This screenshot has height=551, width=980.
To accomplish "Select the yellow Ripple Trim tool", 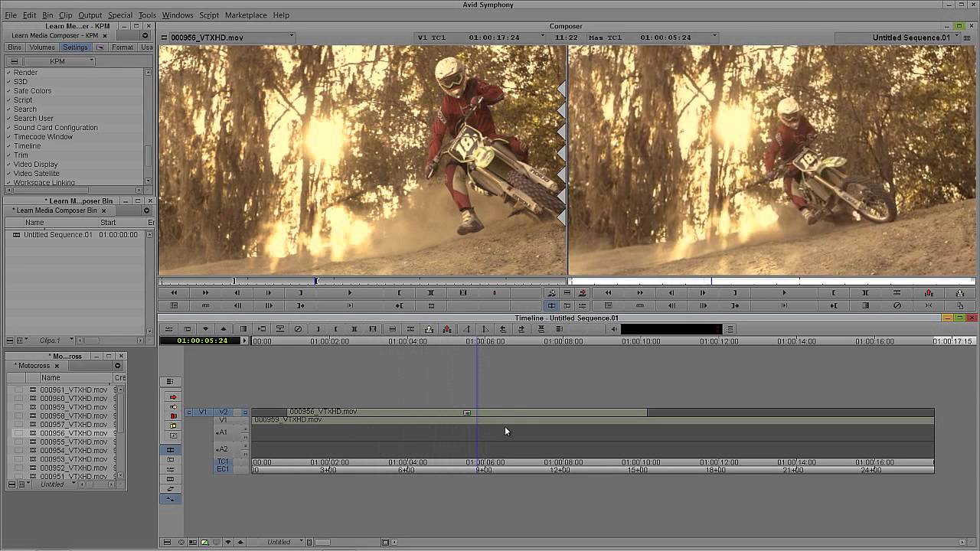I will click(x=173, y=425).
